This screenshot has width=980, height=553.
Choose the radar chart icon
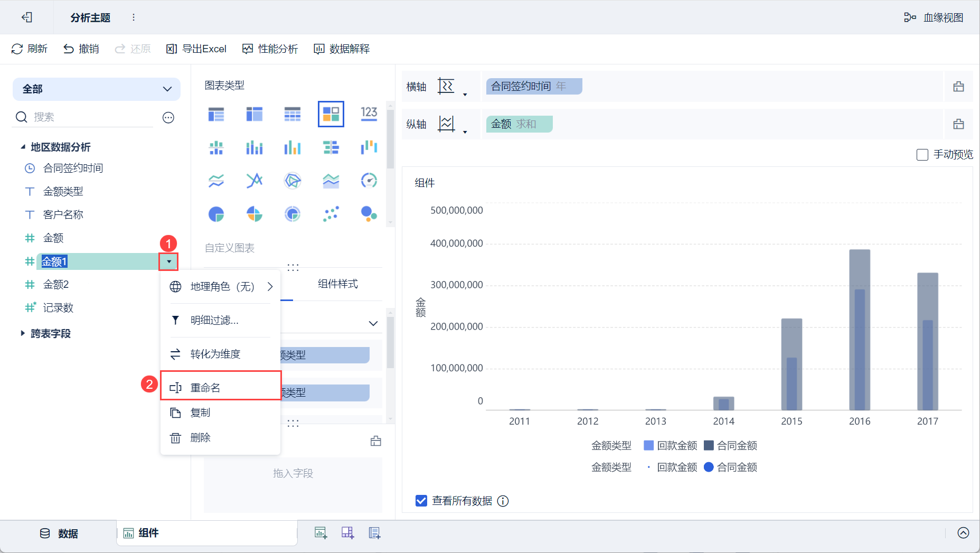coord(293,181)
